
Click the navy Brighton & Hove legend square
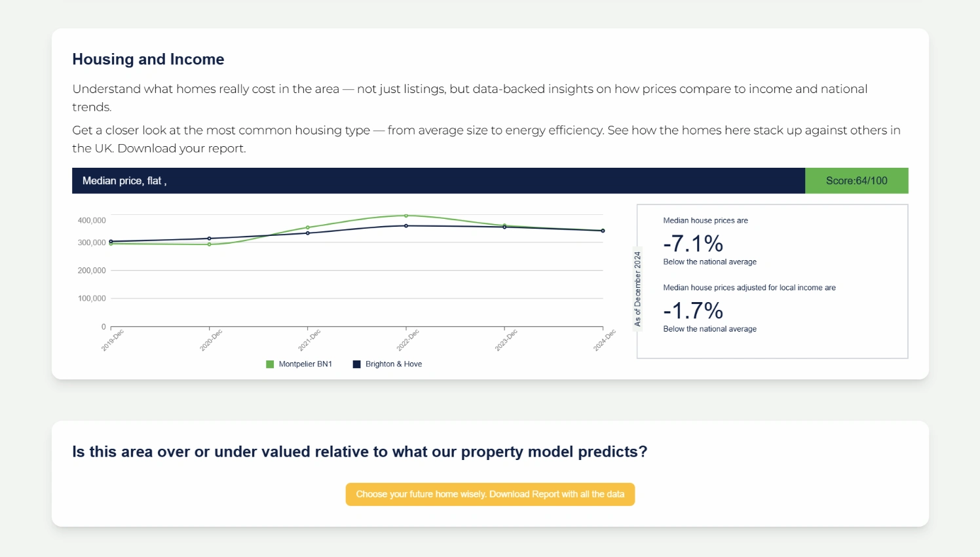[x=357, y=364]
